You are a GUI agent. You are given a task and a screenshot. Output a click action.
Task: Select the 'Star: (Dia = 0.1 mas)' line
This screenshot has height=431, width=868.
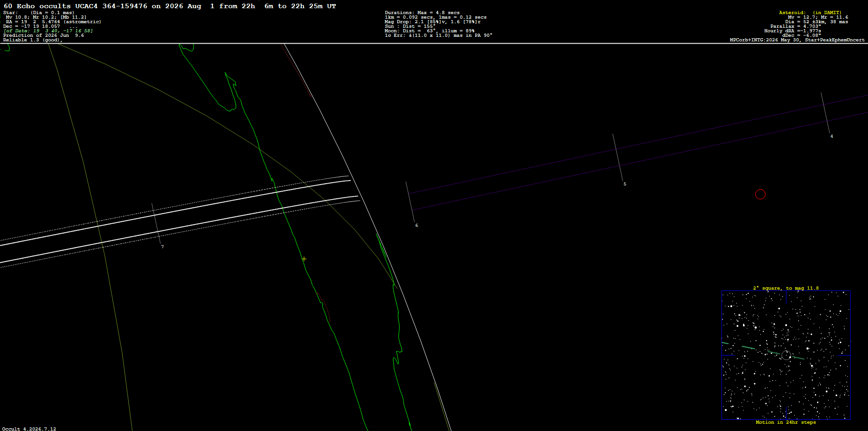point(39,13)
